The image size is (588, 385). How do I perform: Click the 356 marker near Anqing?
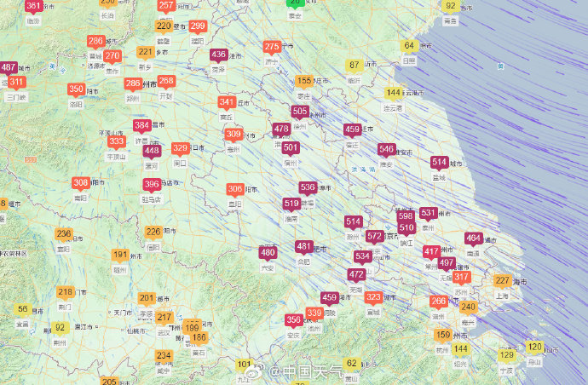[294, 320]
